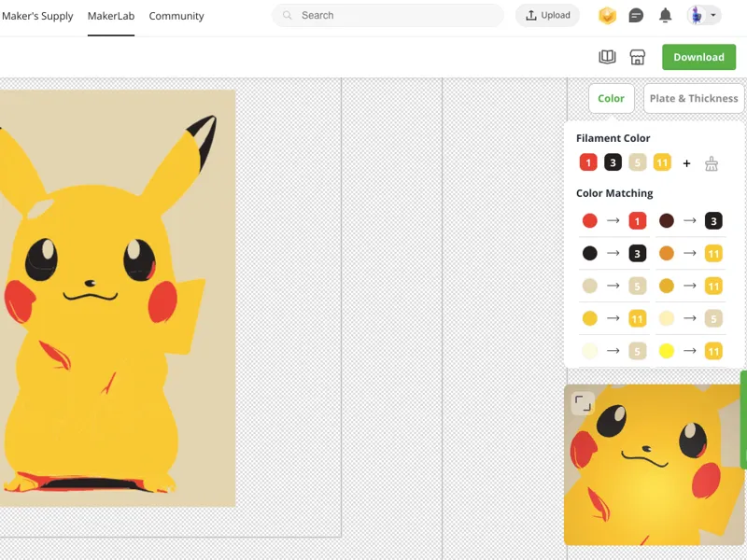Open the points hexagon badge icon

point(608,16)
